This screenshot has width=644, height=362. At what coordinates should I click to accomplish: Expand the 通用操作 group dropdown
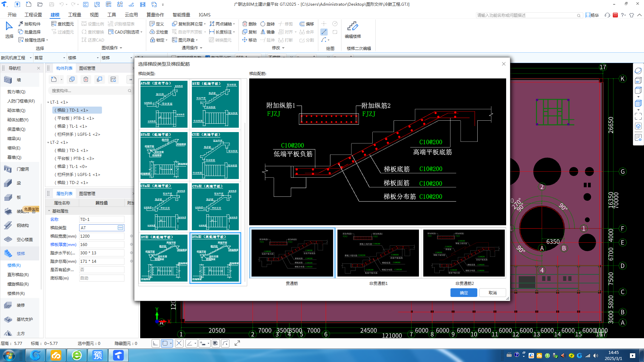point(201,48)
